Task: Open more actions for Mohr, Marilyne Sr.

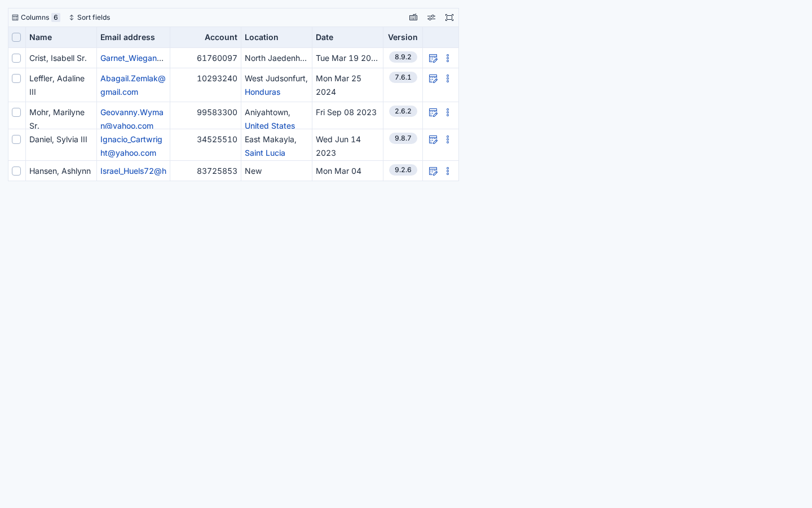Action: pyautogui.click(x=448, y=112)
